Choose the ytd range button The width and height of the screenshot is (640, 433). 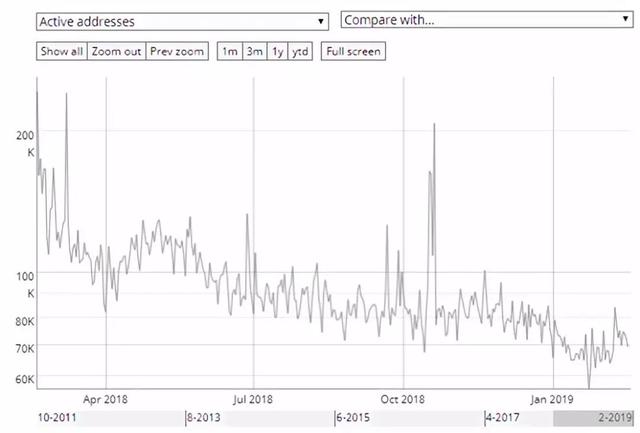[x=300, y=51]
